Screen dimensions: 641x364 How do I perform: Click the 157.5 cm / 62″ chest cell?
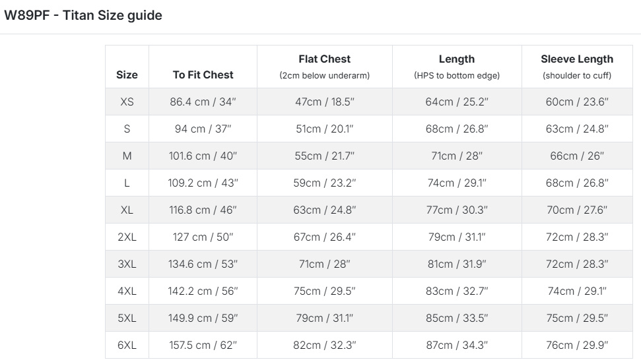point(203,345)
